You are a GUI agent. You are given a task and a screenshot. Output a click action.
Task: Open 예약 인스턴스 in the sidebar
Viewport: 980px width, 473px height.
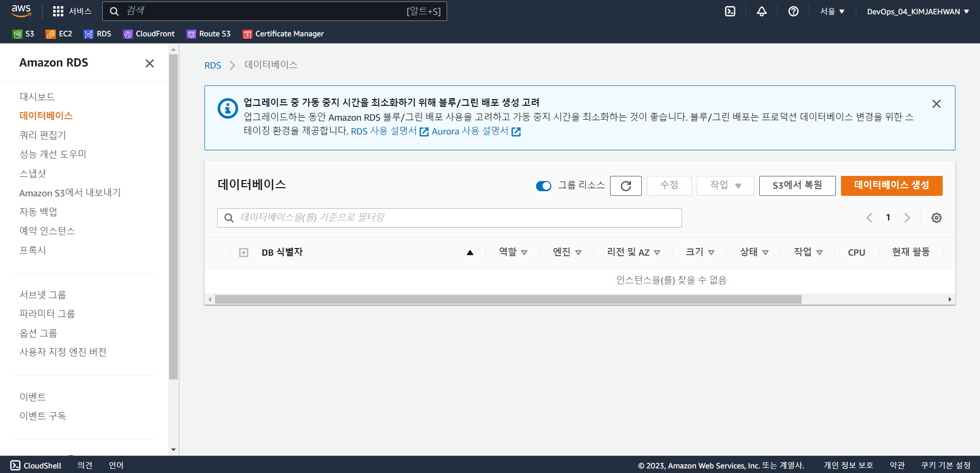click(48, 231)
